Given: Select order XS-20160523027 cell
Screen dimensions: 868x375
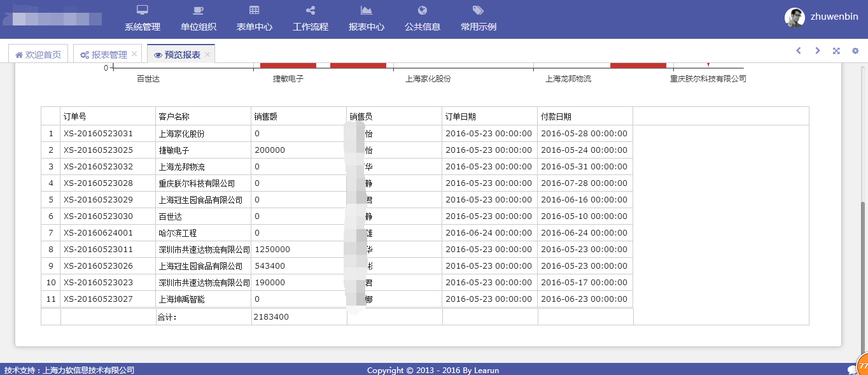Looking at the screenshot, I should click(108, 299).
